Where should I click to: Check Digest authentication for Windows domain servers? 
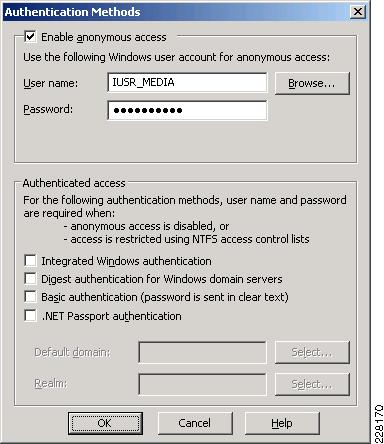point(30,279)
